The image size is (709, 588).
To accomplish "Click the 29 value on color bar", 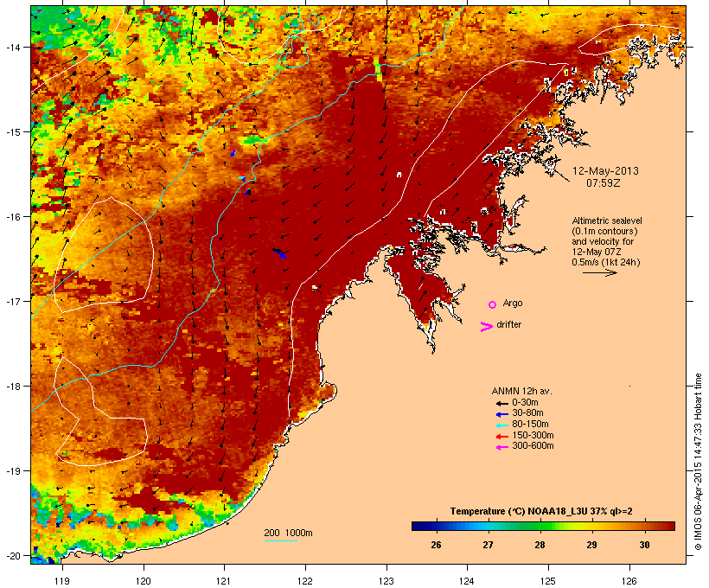I will pos(592,545).
